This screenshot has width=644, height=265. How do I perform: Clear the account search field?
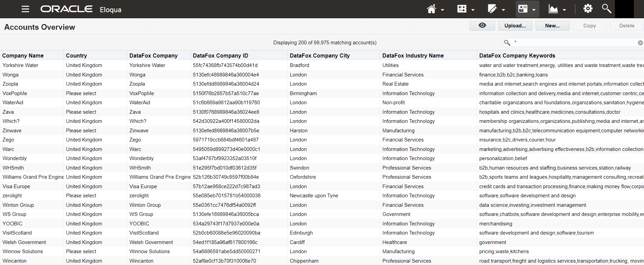(x=640, y=43)
